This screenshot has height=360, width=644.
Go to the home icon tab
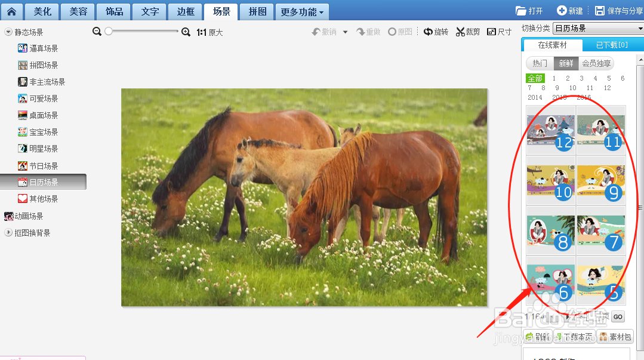pyautogui.click(x=11, y=11)
